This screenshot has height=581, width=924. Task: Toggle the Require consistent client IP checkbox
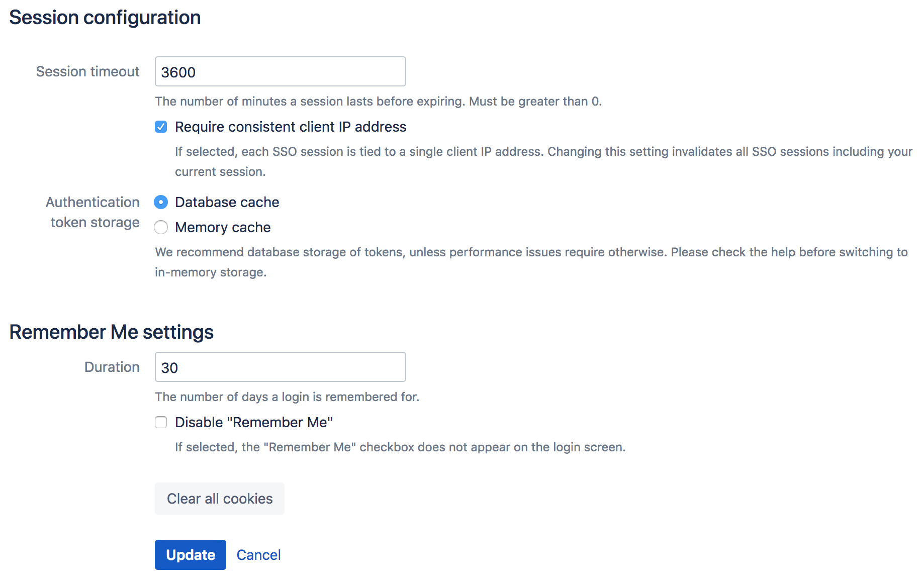point(161,127)
